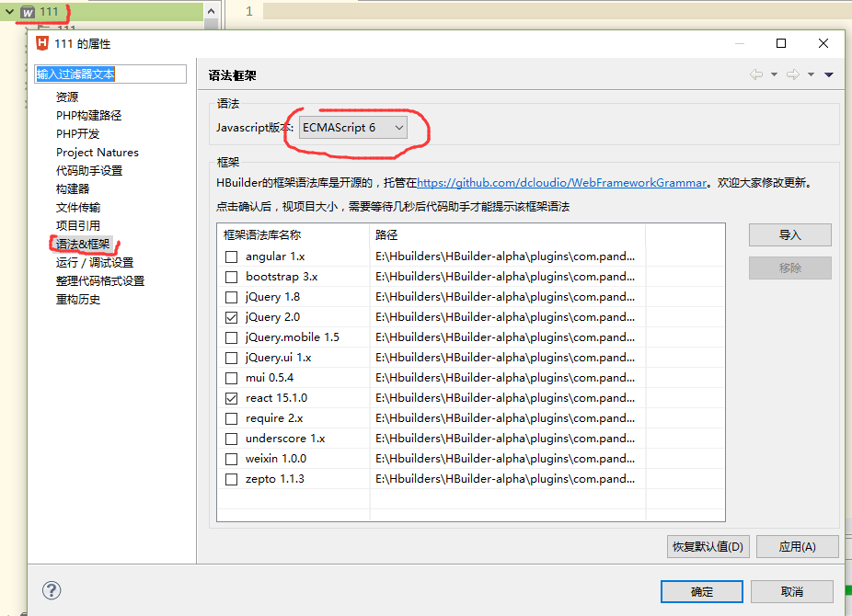Open Project Natures settings

pyautogui.click(x=98, y=152)
